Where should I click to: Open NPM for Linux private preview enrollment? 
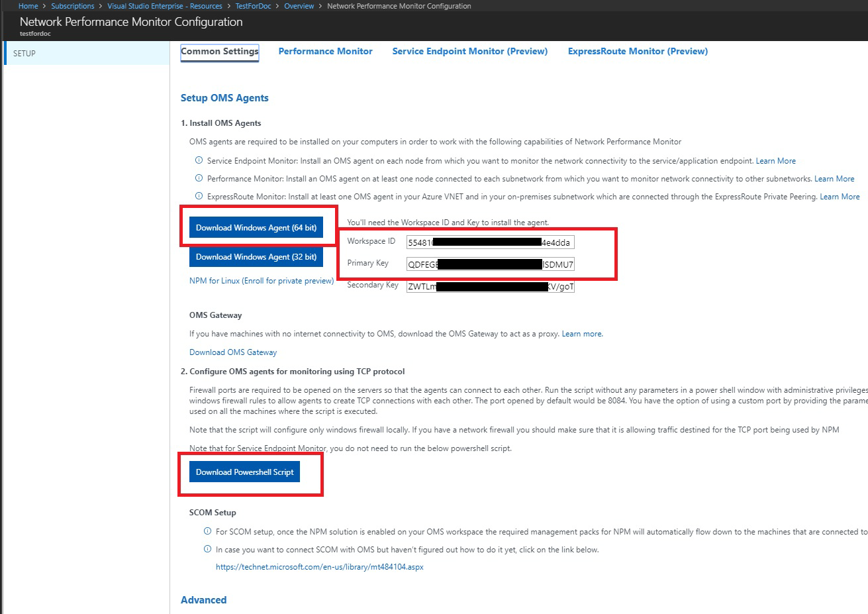pos(261,281)
